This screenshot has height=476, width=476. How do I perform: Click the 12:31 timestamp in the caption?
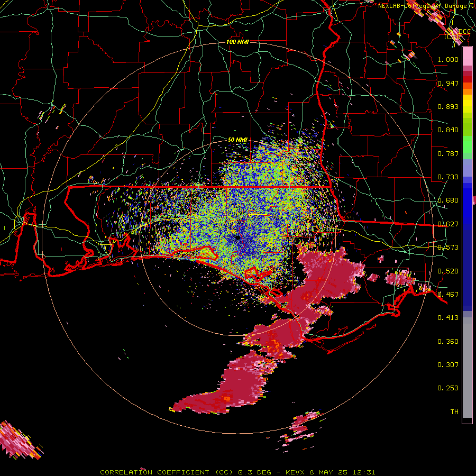coord(364,472)
